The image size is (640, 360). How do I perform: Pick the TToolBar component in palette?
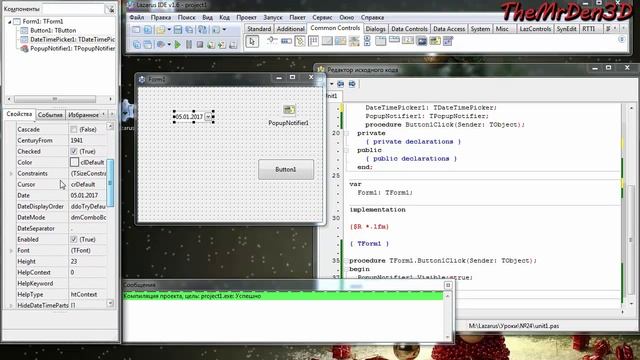340,41
